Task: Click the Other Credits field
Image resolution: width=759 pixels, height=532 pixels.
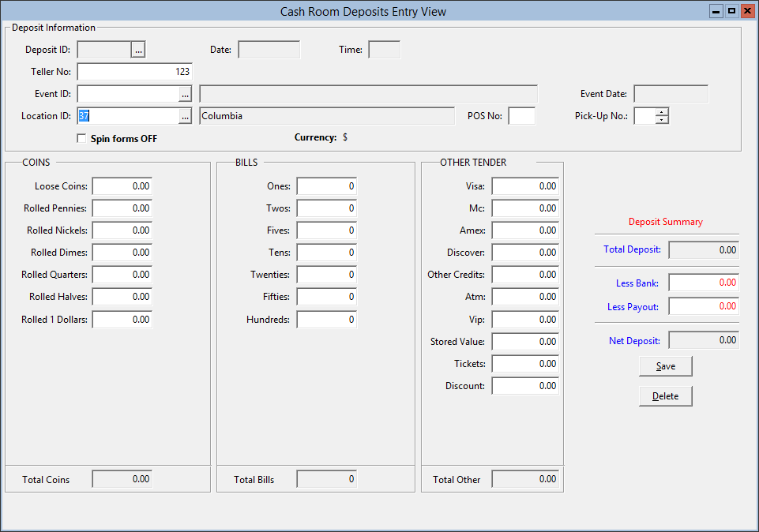Action: (x=525, y=275)
